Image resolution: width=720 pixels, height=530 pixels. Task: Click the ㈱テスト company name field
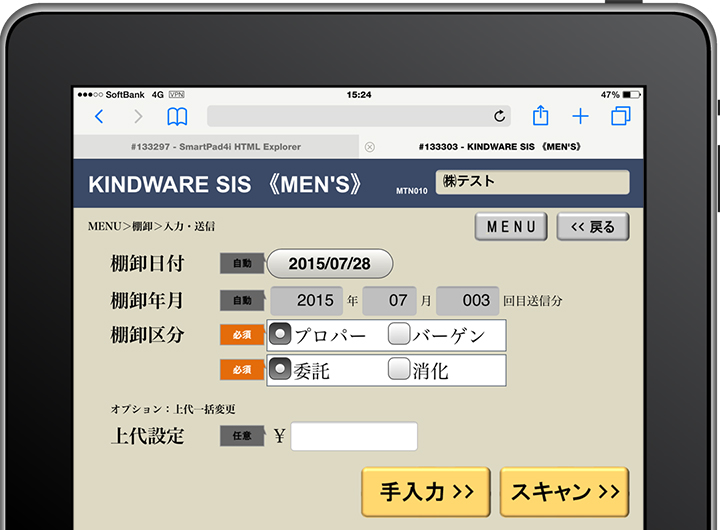point(533,182)
